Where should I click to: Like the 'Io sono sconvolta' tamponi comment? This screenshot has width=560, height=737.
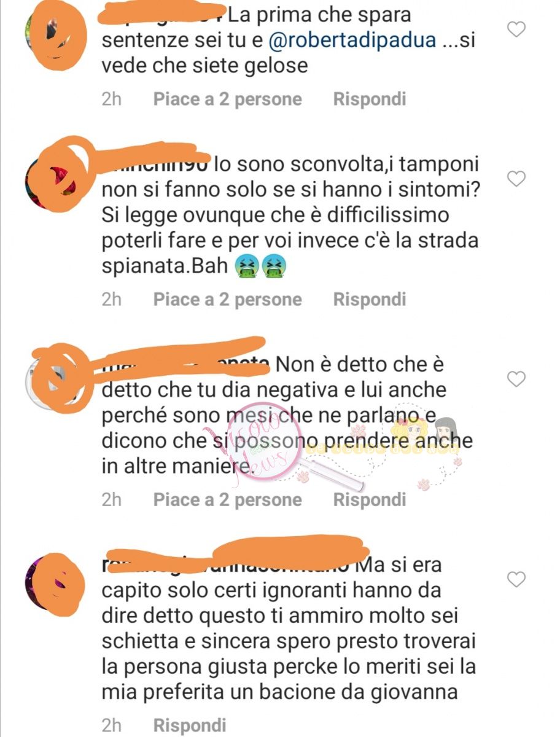[518, 179]
